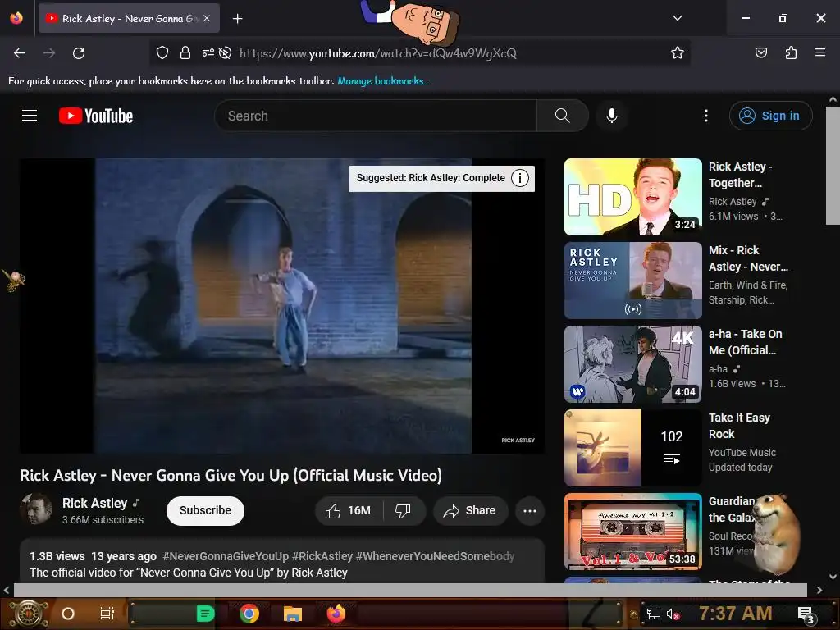Open Take It Easy Rock title

pos(739,426)
